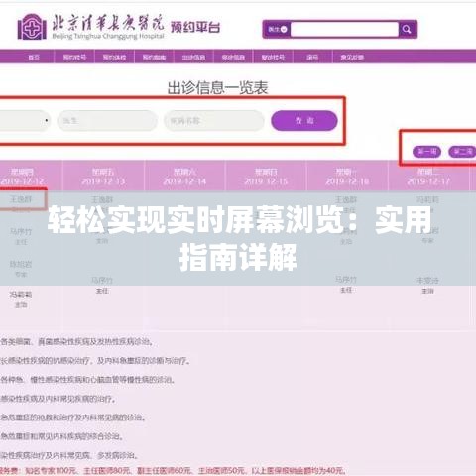Click the 预约平台 title text in header
The width and height of the screenshot is (476, 476).
[x=195, y=27]
